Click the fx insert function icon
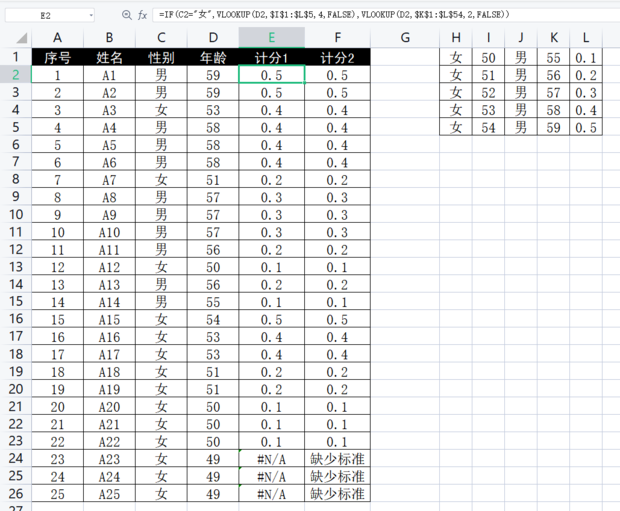 [x=143, y=15]
